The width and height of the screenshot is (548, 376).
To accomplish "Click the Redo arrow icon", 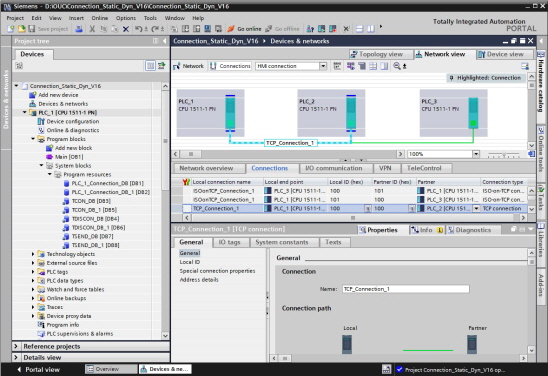I will [x=155, y=29].
